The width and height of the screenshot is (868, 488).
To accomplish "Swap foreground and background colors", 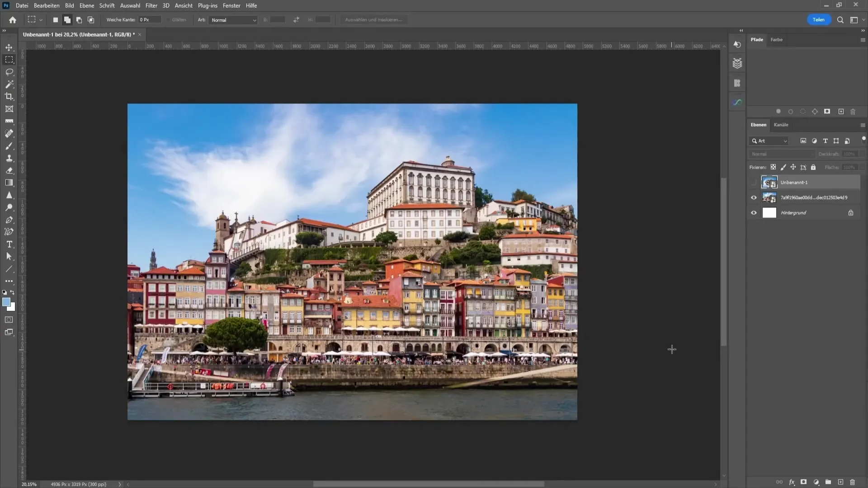I will pos(12,293).
